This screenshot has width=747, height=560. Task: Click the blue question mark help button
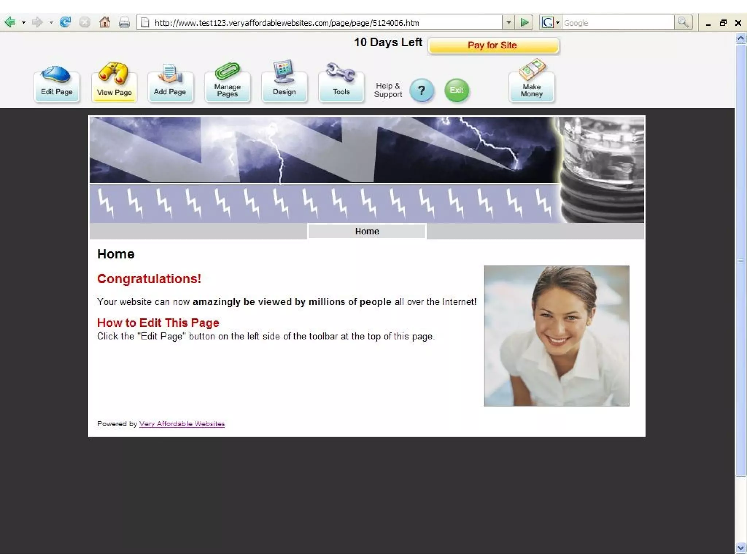coord(421,90)
